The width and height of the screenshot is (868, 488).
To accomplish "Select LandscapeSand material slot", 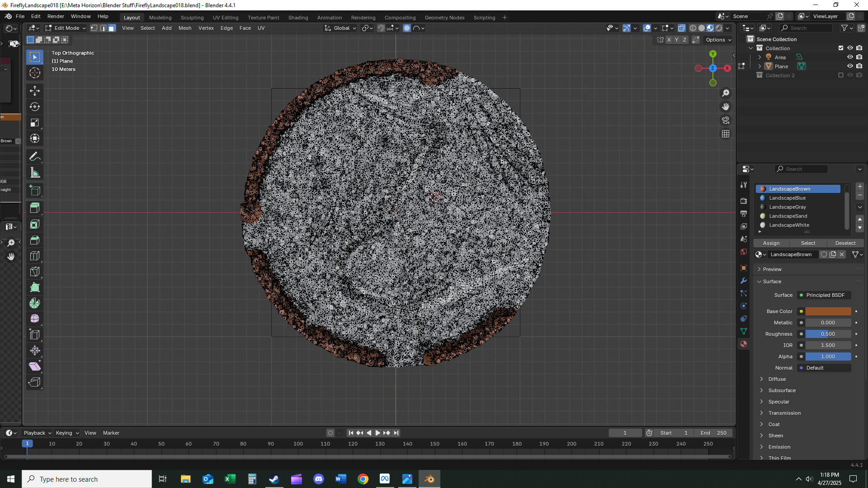I will tap(788, 216).
